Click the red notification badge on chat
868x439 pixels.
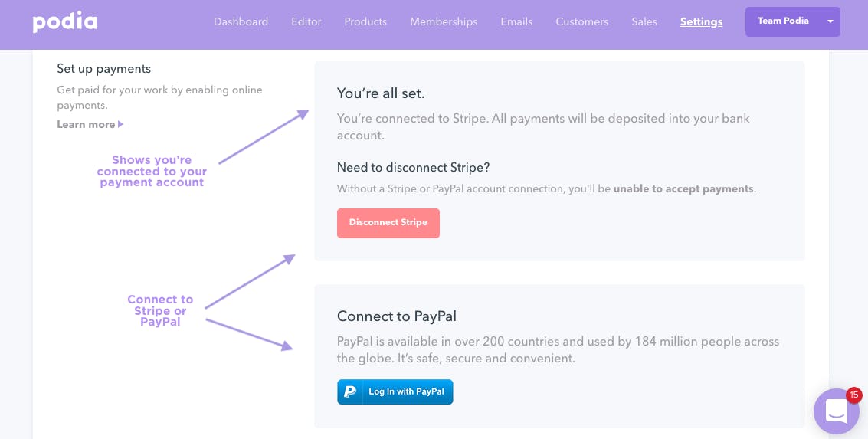tap(853, 395)
